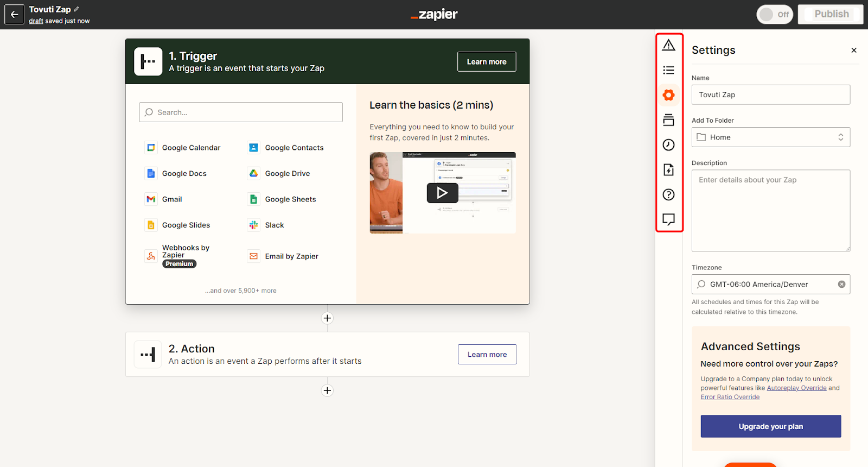The image size is (868, 467).
Task: Select the orange Settings gear icon
Action: coord(668,95)
